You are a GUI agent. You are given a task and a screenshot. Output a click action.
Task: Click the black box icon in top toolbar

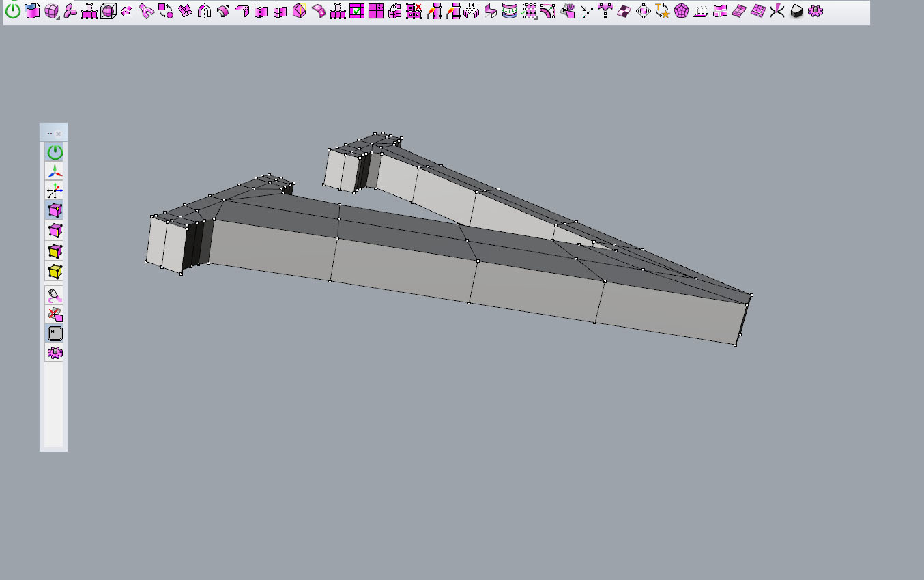[796, 11]
